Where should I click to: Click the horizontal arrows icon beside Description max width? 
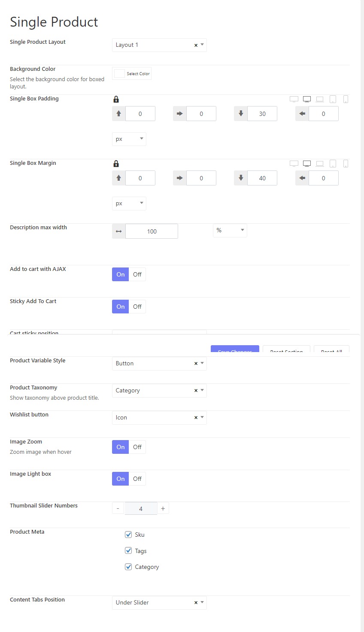119,231
